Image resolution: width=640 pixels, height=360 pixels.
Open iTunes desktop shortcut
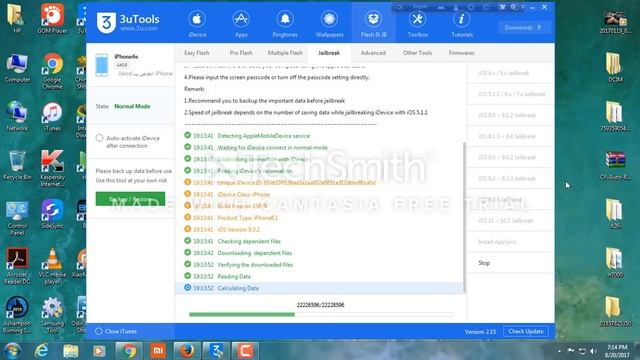point(52,117)
